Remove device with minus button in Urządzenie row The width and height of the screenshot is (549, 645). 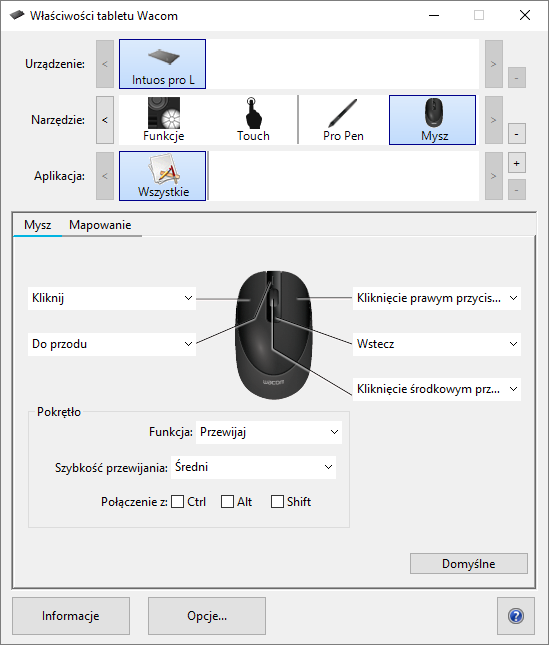(x=517, y=78)
